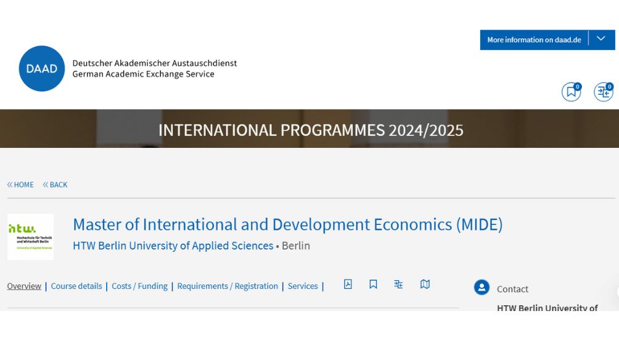Switch to the Course details tab
This screenshot has width=619, height=364.
pos(76,286)
